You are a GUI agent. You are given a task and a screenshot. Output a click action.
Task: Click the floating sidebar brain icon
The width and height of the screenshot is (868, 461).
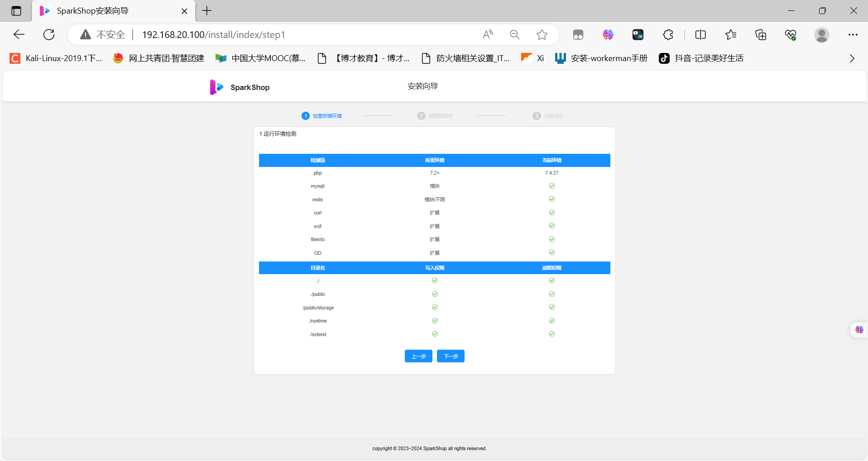point(859,330)
